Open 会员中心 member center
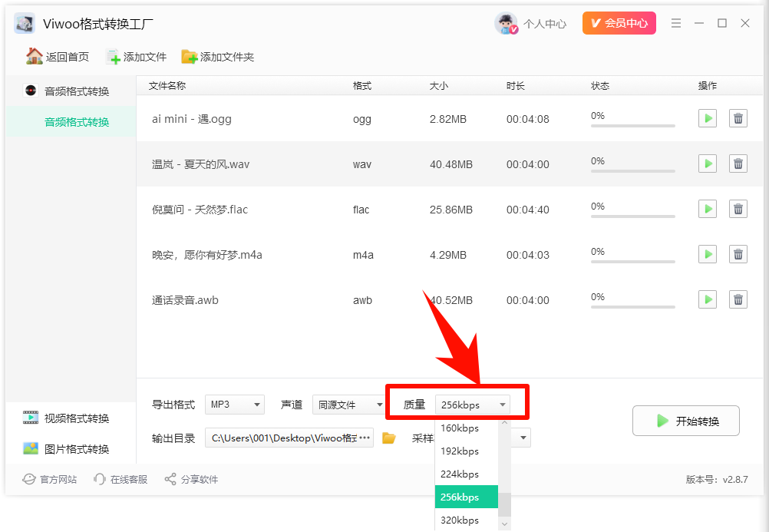This screenshot has width=769, height=532. click(619, 23)
